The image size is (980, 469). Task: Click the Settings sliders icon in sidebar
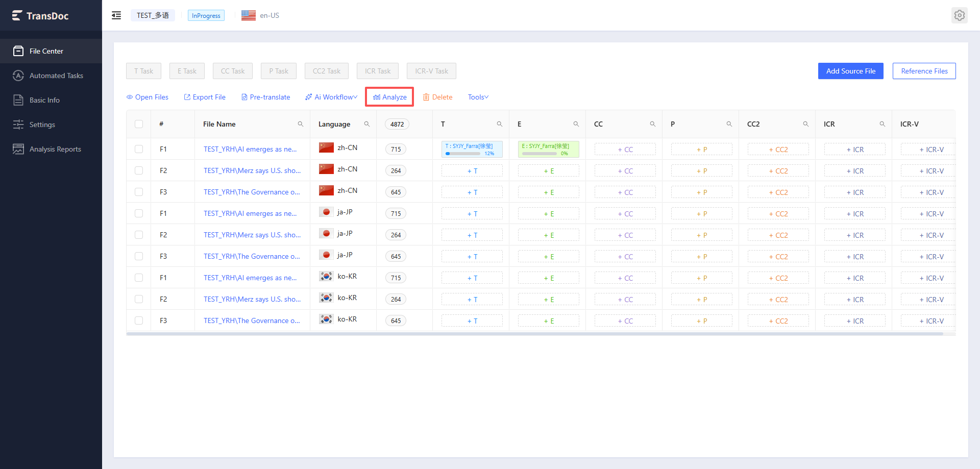[18, 125]
